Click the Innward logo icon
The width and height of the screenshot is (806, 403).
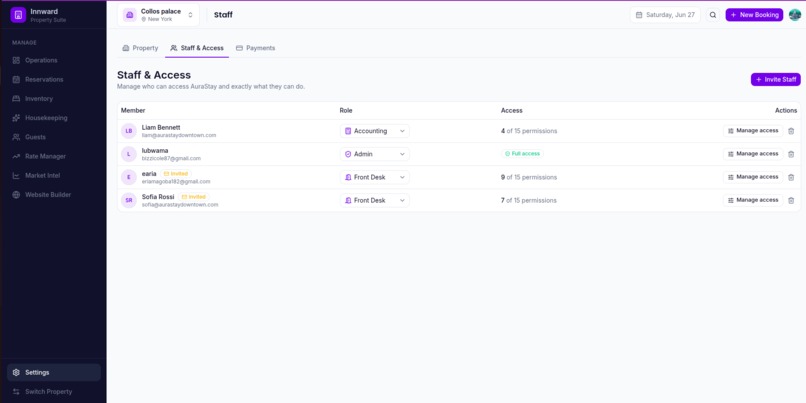coord(18,15)
